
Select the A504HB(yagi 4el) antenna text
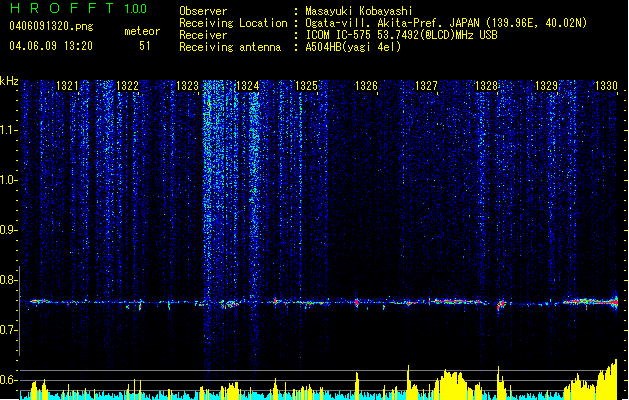click(353, 47)
